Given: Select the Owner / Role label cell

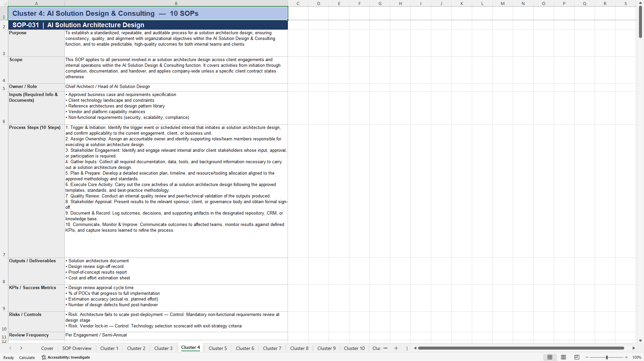Looking at the screenshot, I should 36,87.
